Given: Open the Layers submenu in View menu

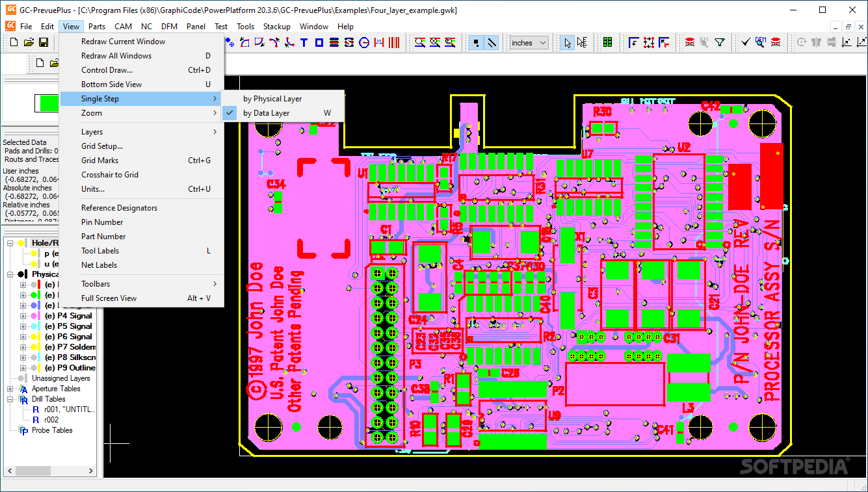Looking at the screenshot, I should pyautogui.click(x=141, y=132).
